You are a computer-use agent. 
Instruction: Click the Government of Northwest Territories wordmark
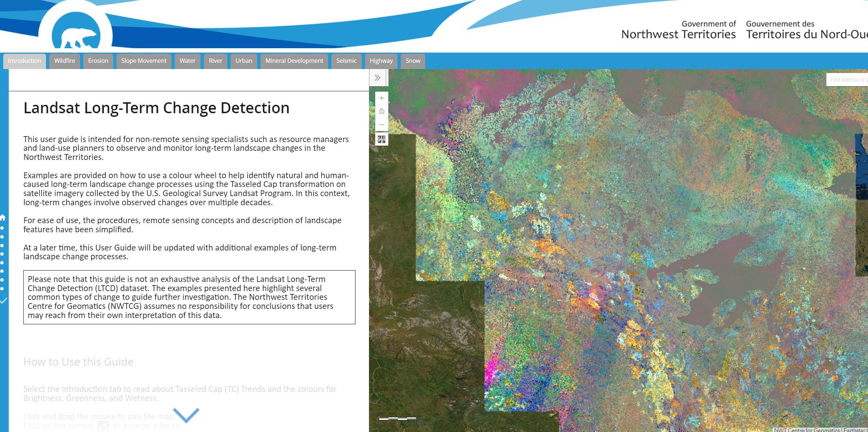tap(678, 30)
